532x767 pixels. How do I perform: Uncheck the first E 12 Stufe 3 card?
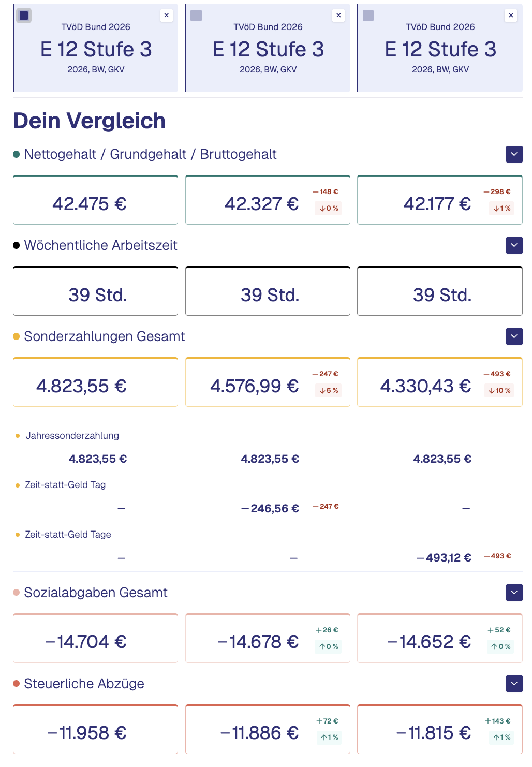(24, 16)
